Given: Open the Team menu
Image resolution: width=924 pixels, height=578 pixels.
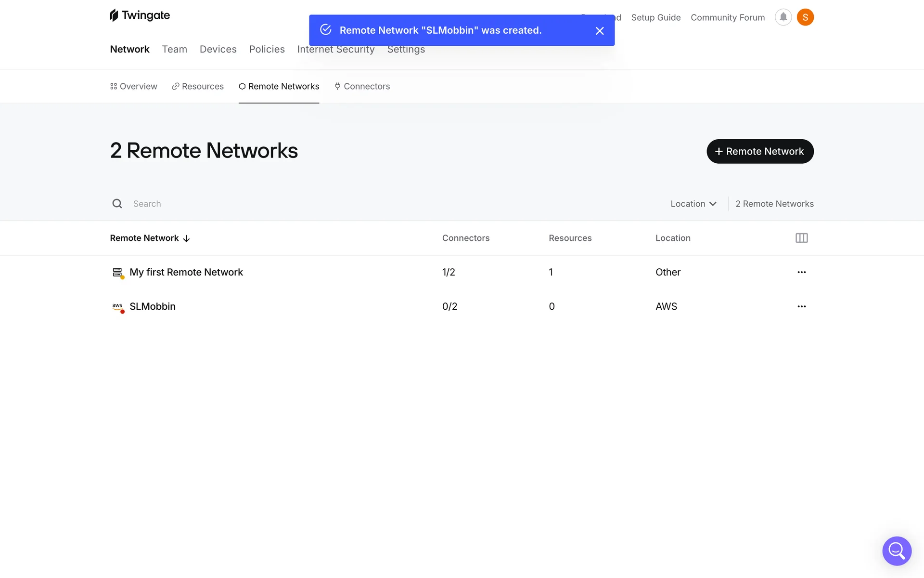Looking at the screenshot, I should pos(174,49).
